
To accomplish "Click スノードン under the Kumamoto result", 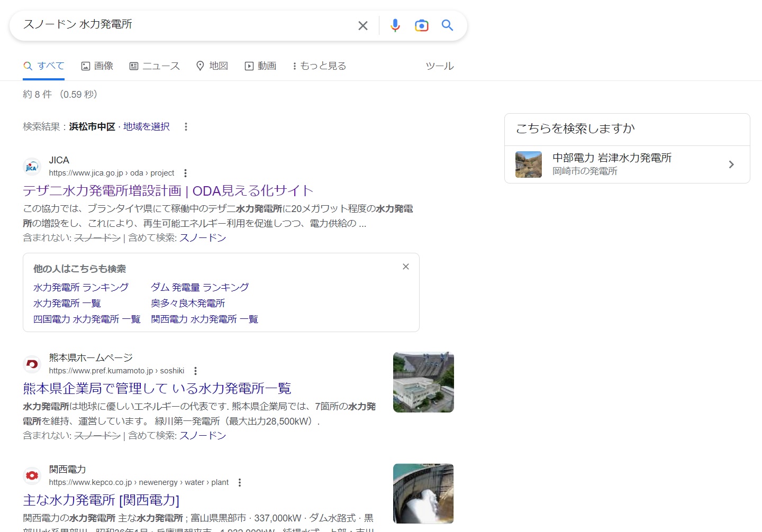I will pos(203,436).
